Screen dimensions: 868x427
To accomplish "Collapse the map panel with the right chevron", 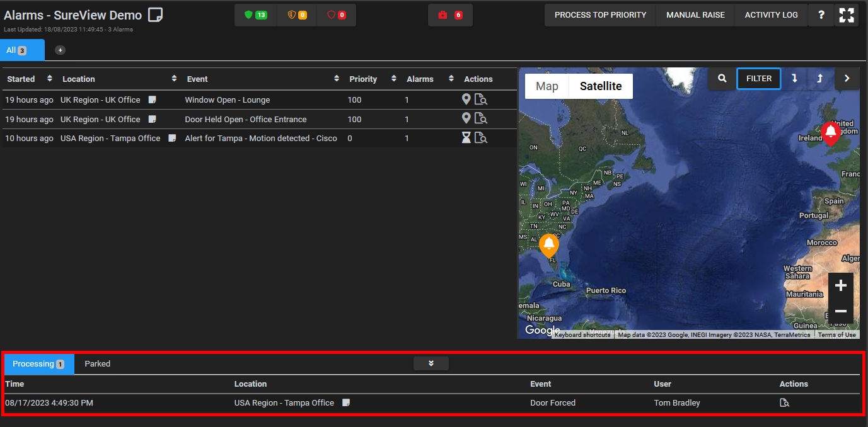I will pyautogui.click(x=847, y=79).
